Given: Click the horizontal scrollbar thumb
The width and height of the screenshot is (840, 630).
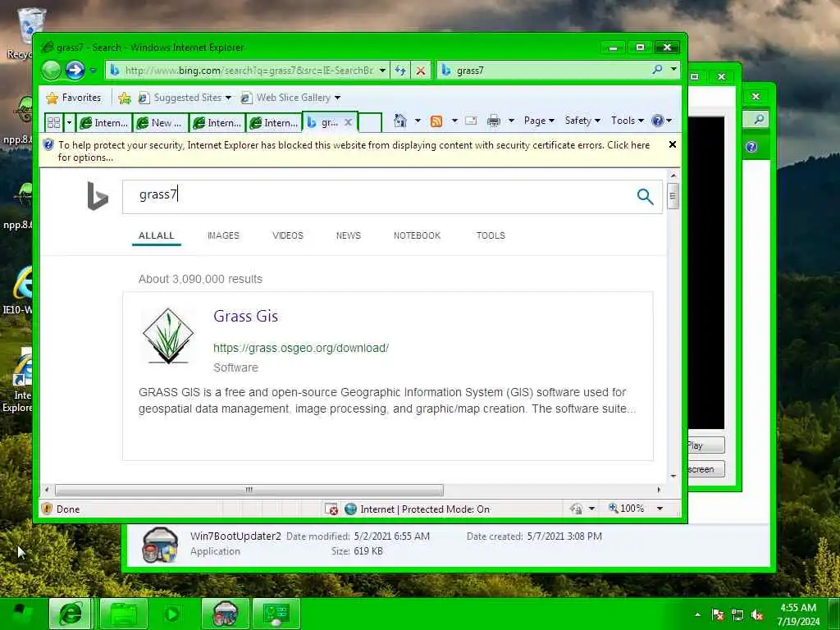Looking at the screenshot, I should tap(249, 490).
